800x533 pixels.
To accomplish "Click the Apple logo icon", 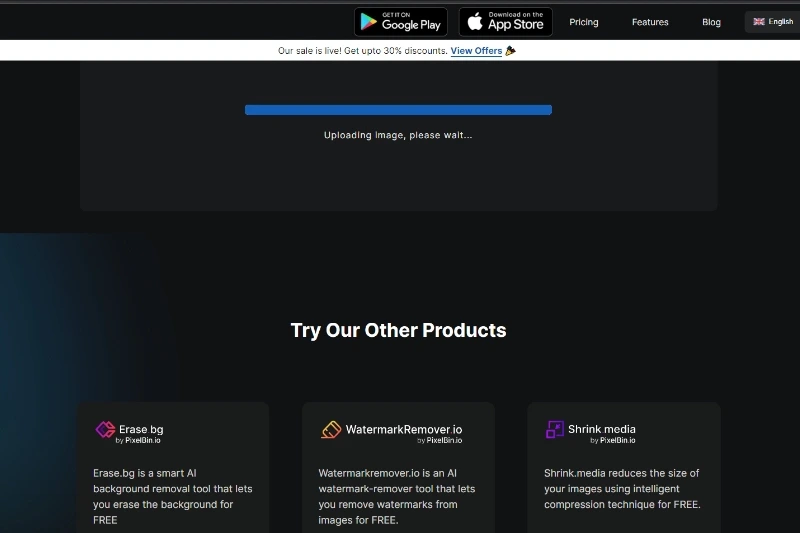I will [475, 21].
